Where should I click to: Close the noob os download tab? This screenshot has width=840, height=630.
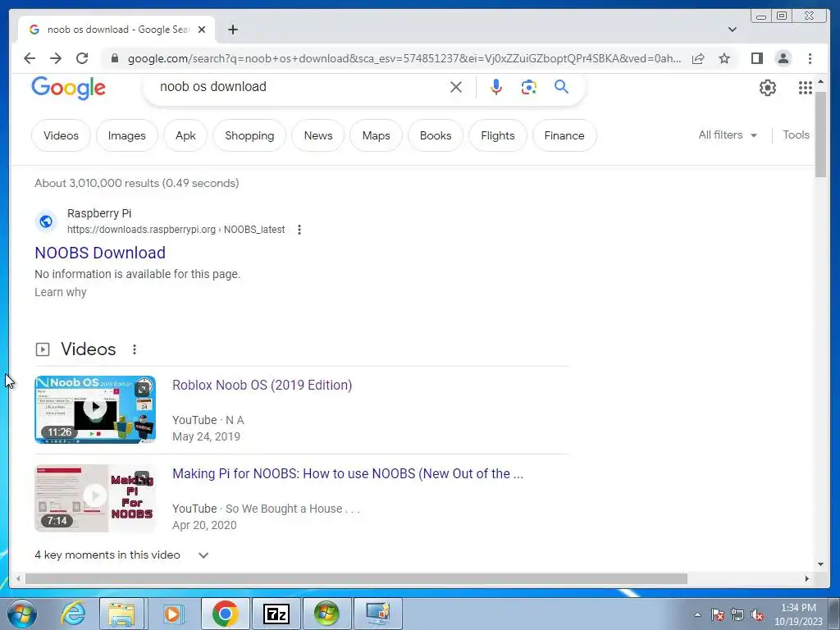coord(202,30)
